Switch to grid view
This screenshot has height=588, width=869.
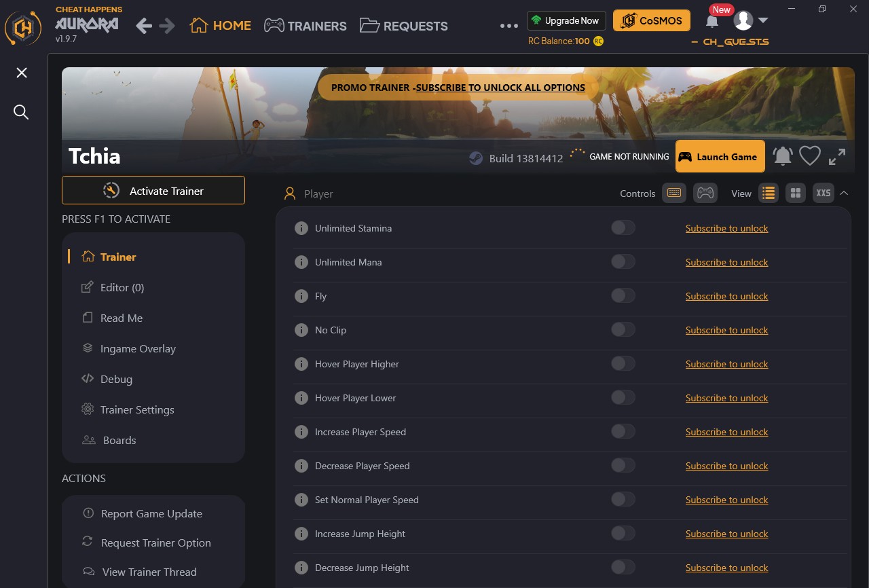tap(796, 193)
